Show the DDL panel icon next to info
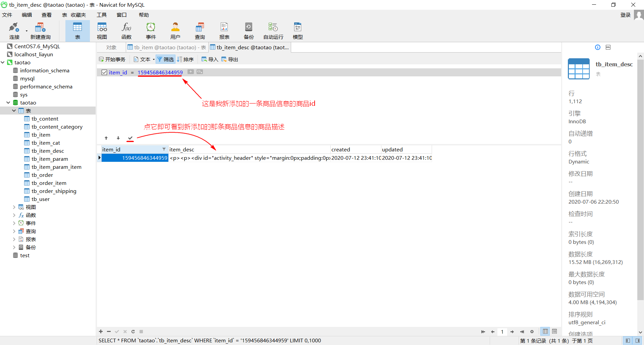 (608, 47)
